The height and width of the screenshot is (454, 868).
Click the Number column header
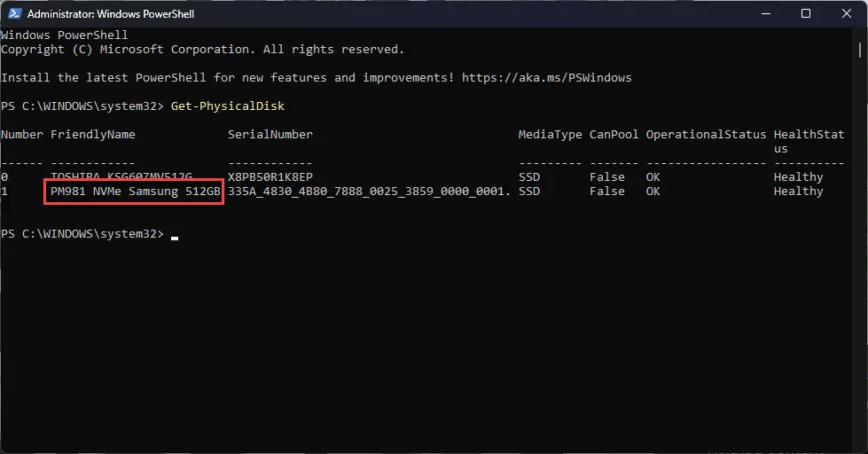coord(22,135)
